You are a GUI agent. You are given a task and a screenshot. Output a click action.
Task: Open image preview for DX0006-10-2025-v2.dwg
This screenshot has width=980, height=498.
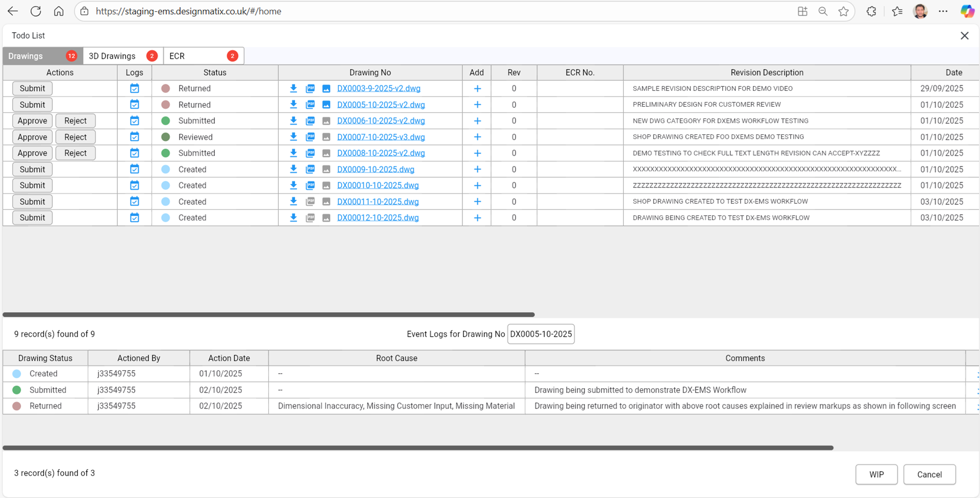click(326, 121)
